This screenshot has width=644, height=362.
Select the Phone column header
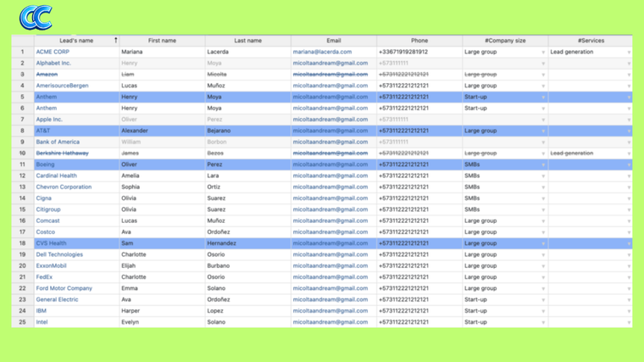click(419, 41)
